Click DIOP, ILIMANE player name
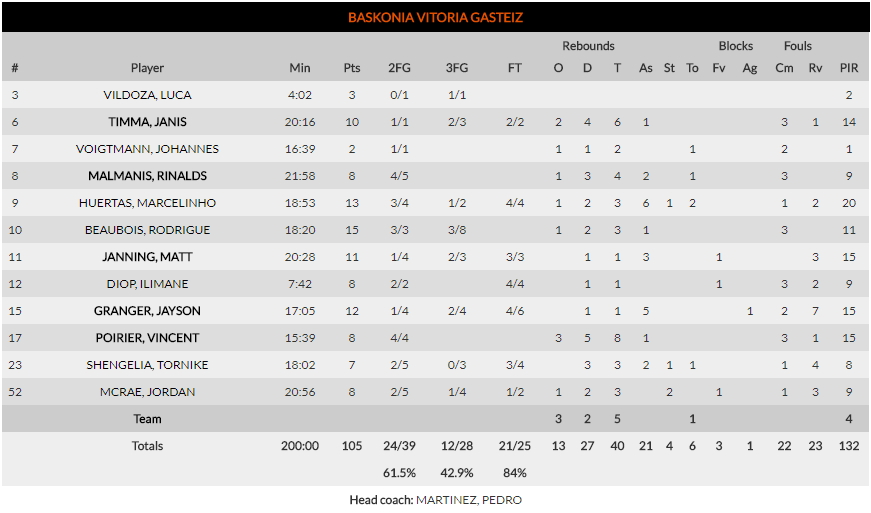 147,284
